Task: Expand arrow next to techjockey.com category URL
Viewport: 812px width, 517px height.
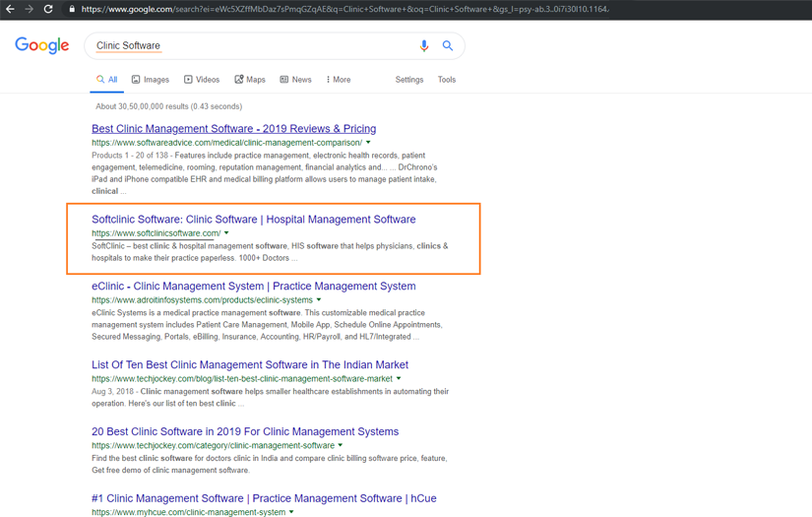Action: 341,445
